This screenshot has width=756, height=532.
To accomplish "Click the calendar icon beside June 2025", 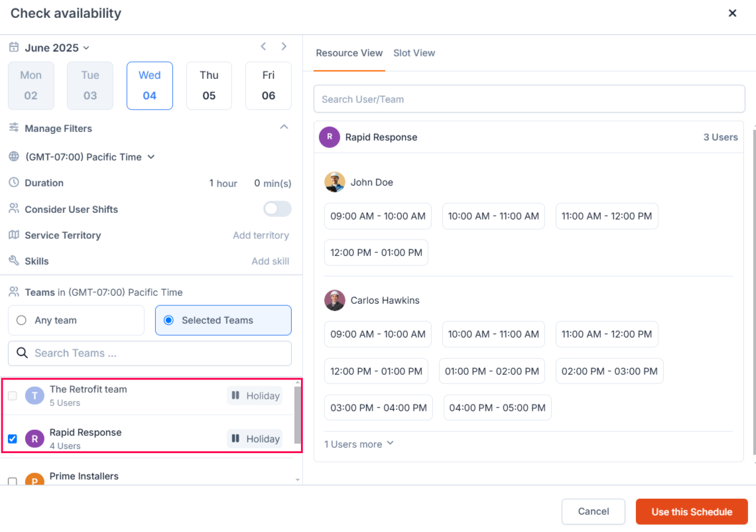I will 14,48.
